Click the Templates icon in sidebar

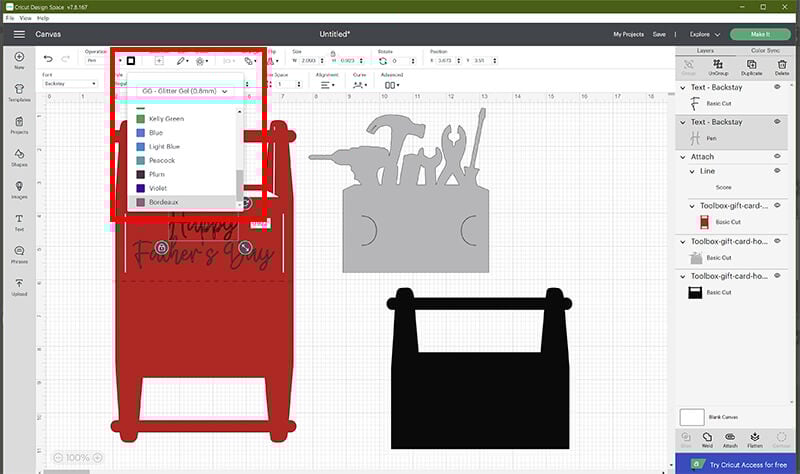tap(19, 90)
